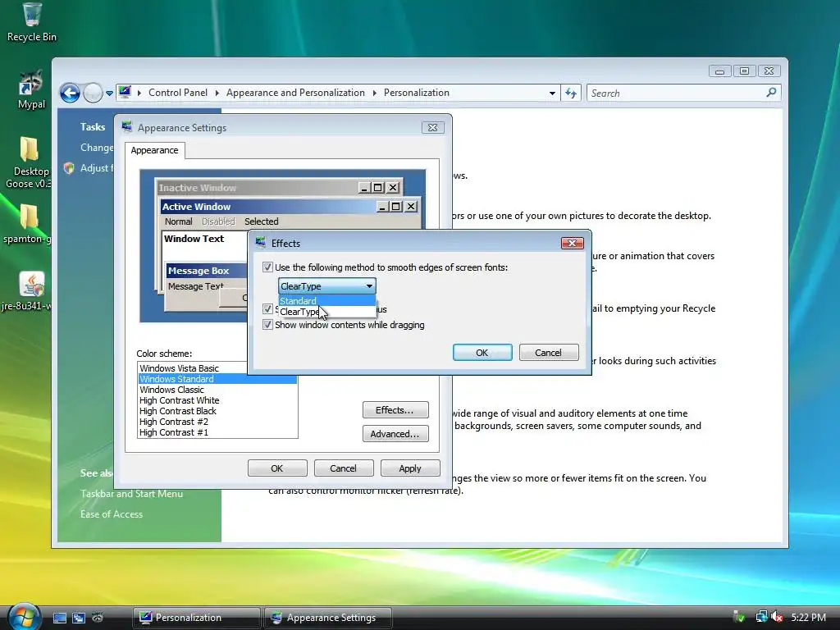Click Appearance and Personalization breadcrumb
Screen dimensions: 840x630
point(295,93)
